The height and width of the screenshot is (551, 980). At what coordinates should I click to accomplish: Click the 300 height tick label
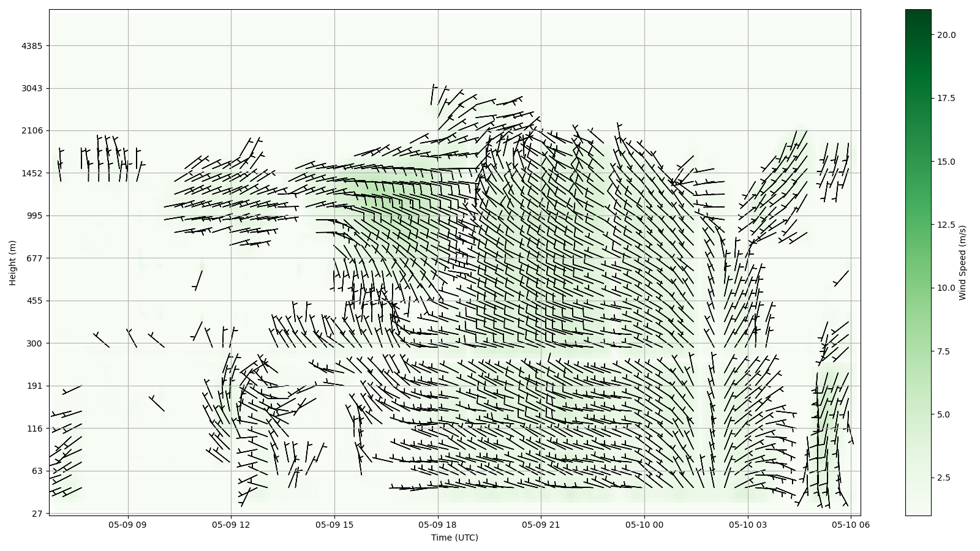34,343
